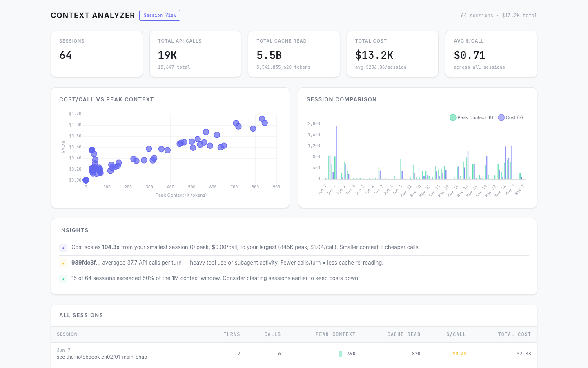The width and height of the screenshot is (588, 368).
Task: Click the INSIGHTS section heading
Action: [x=74, y=230]
